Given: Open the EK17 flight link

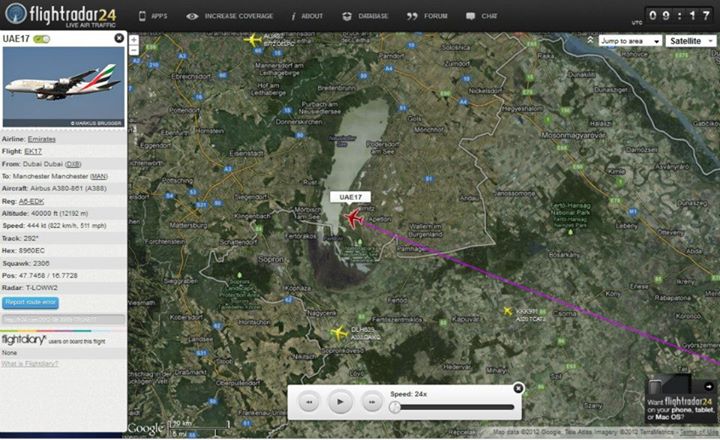Looking at the screenshot, I should [33, 151].
